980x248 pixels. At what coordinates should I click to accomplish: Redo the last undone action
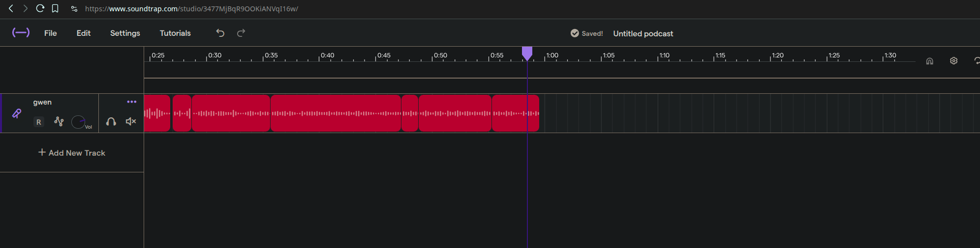(241, 33)
